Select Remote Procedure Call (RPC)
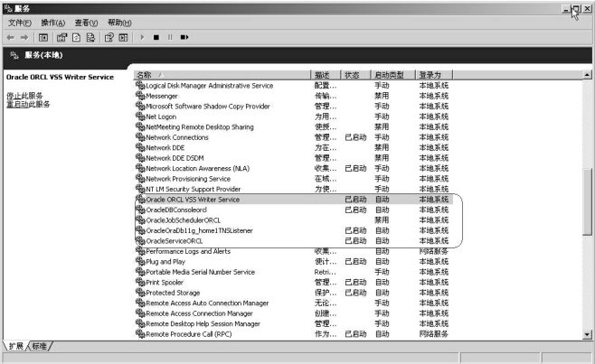Viewport: 595px width, 364px height. coord(189,334)
